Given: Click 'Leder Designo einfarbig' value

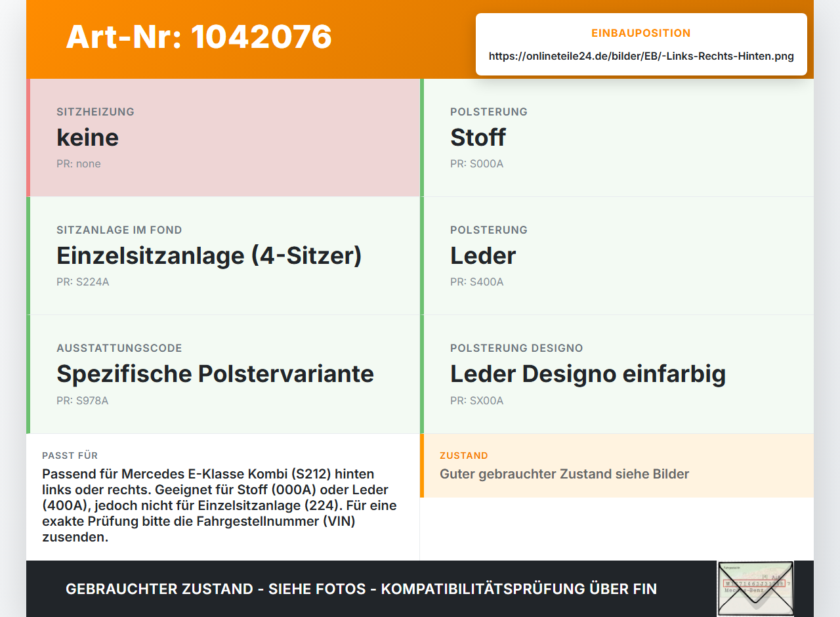Looking at the screenshot, I should pos(588,373).
